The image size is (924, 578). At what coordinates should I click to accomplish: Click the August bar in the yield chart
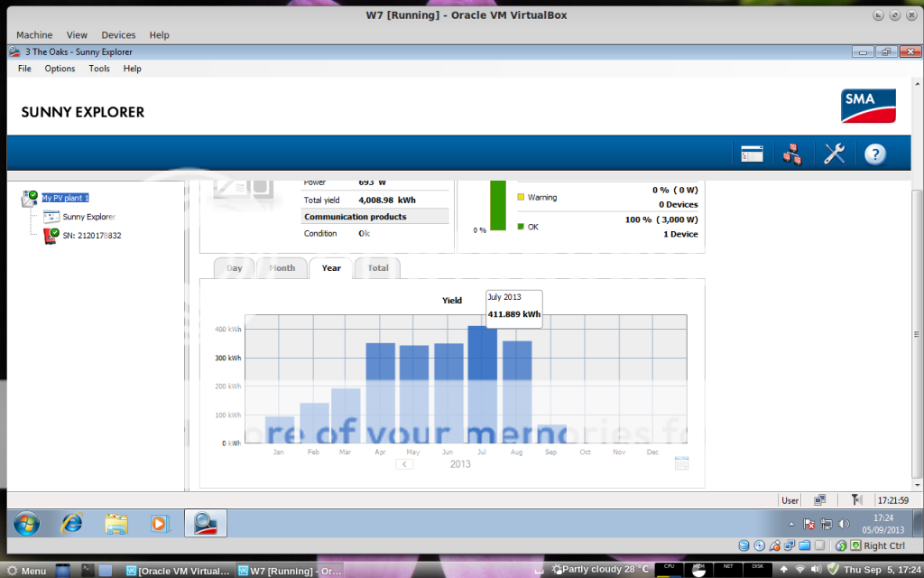click(517, 392)
